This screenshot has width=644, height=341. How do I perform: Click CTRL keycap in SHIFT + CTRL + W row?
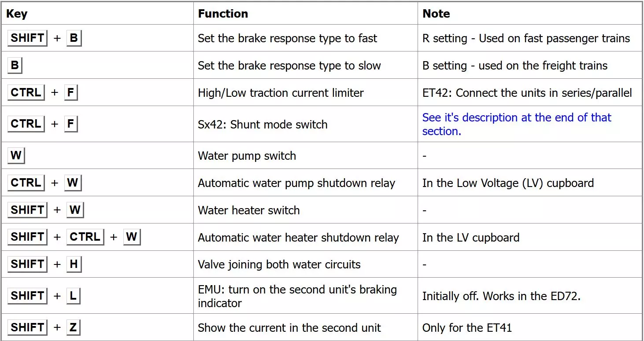point(85,237)
